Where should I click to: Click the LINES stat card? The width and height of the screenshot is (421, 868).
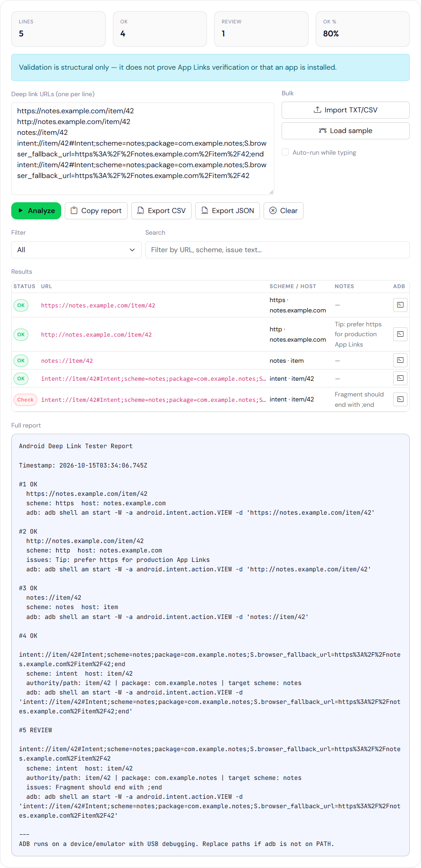click(58, 29)
